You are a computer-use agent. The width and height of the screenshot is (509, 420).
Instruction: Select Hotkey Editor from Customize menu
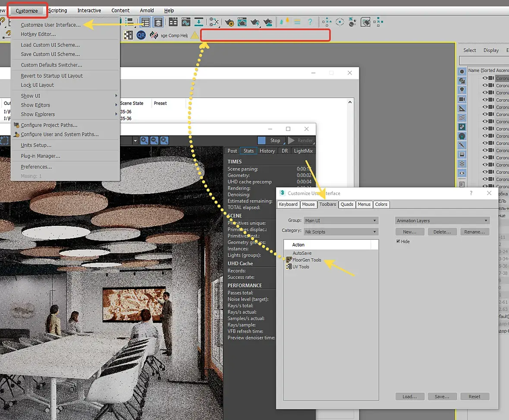[38, 34]
